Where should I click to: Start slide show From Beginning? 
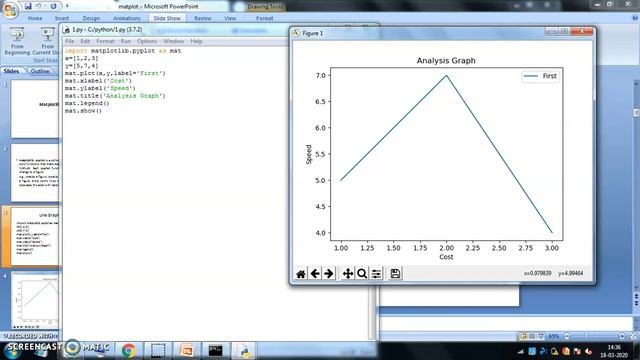pos(17,41)
